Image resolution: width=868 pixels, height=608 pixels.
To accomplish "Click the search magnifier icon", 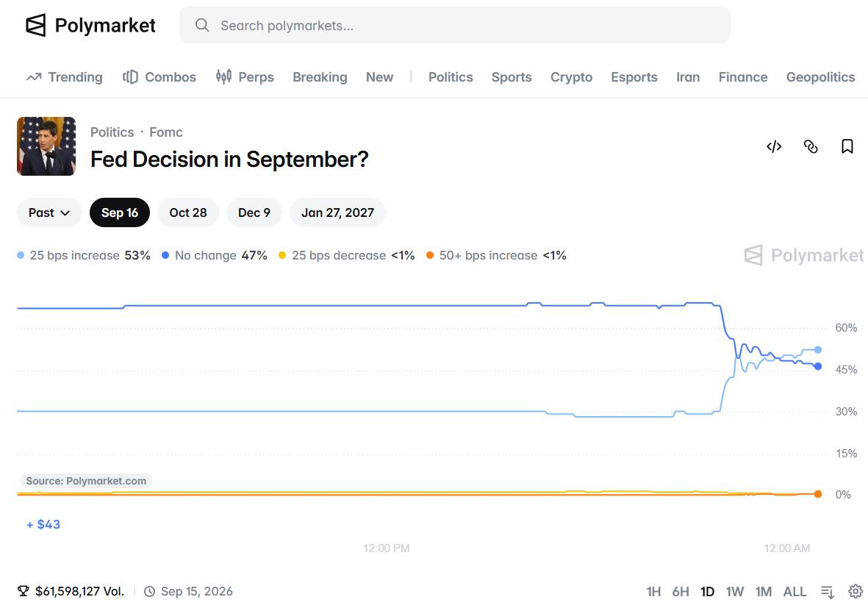I will [x=202, y=26].
